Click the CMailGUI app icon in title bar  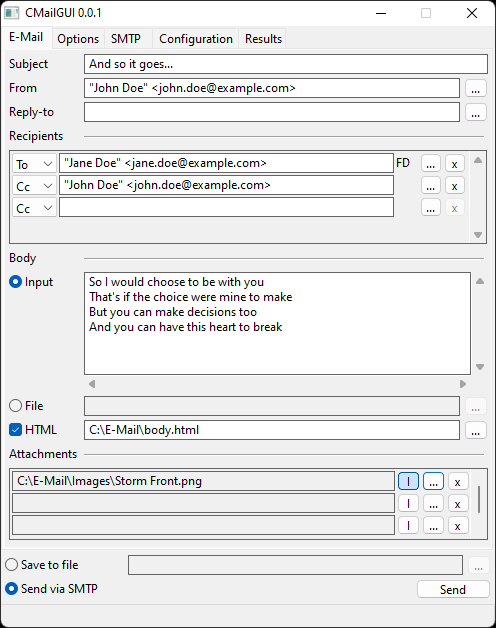(x=12, y=13)
